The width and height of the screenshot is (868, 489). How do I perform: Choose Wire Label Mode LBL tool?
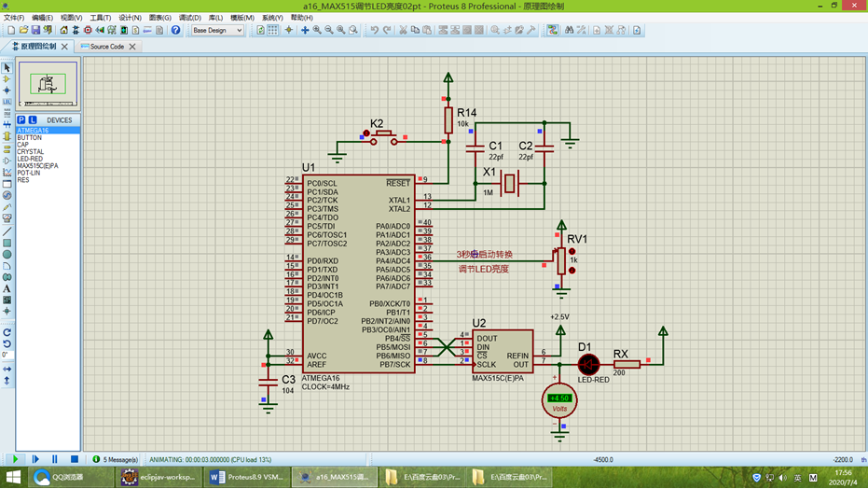[7, 102]
